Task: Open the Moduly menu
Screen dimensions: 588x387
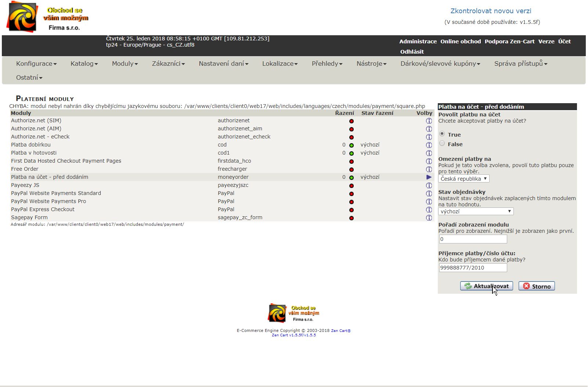Action: coord(125,64)
